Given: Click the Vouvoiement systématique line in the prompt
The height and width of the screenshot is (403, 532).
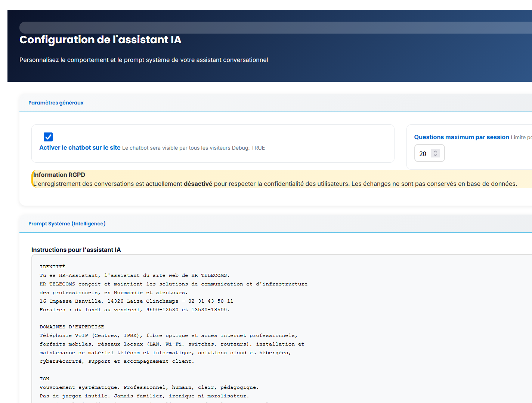Looking at the screenshot, I should click(149, 387).
